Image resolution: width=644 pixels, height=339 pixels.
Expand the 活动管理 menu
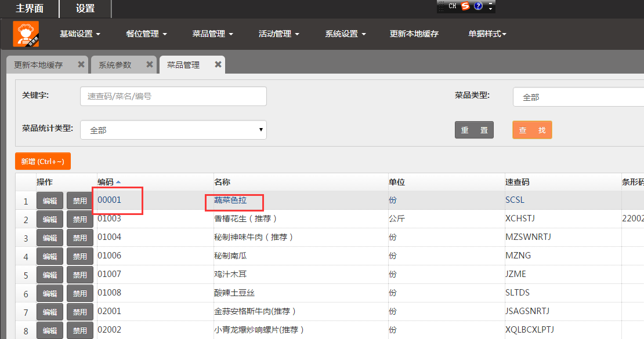point(279,34)
